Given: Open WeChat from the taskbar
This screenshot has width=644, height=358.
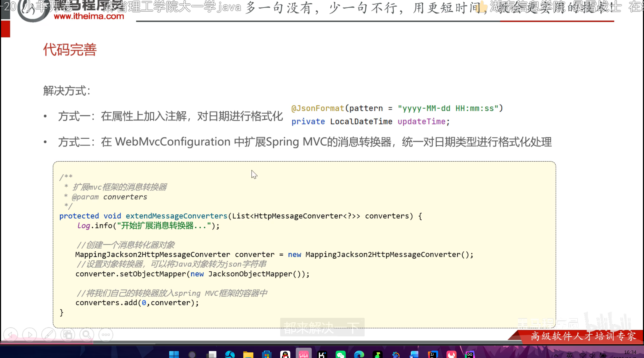Looking at the screenshot, I should click(340, 354).
